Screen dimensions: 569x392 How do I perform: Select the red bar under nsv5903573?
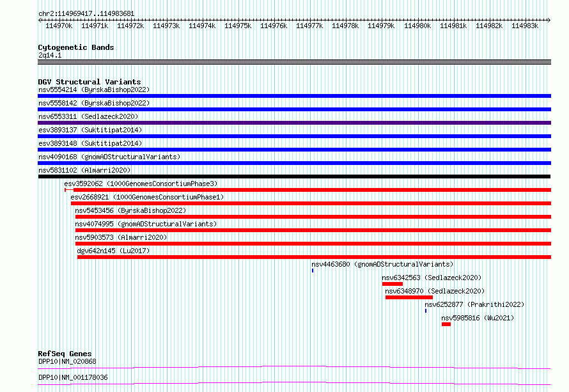(313, 244)
